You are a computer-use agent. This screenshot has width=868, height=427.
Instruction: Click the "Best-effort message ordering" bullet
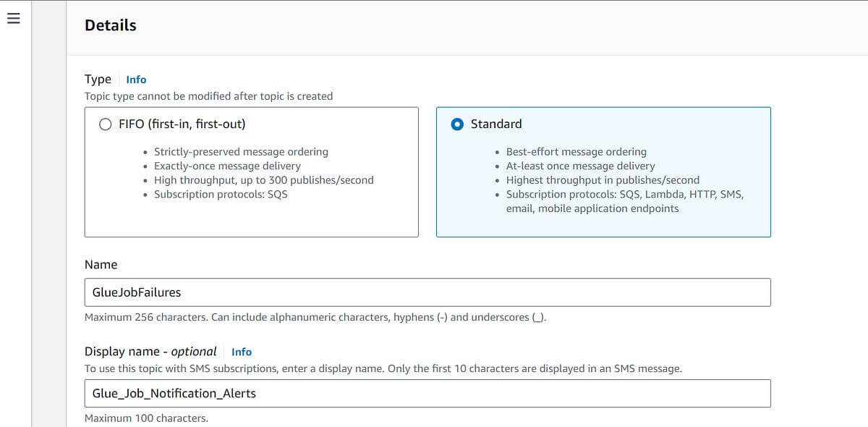tap(576, 152)
